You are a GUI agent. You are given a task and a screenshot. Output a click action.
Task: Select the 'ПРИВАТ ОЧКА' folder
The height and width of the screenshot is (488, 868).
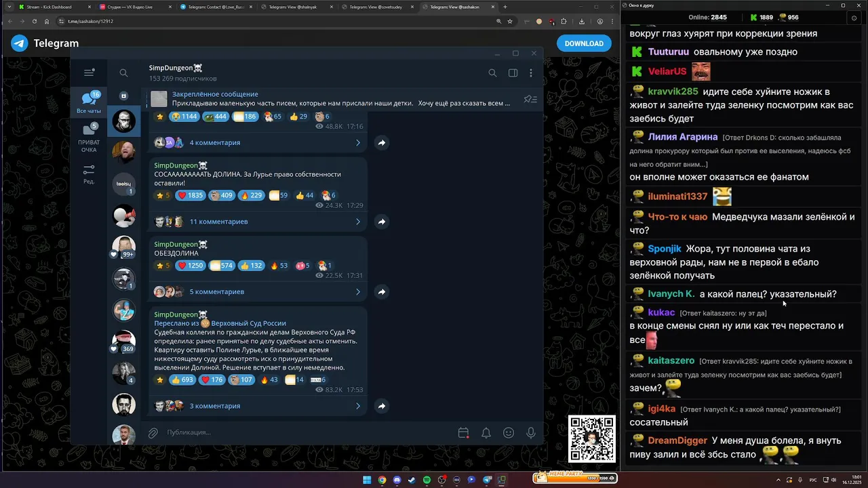coord(89,138)
